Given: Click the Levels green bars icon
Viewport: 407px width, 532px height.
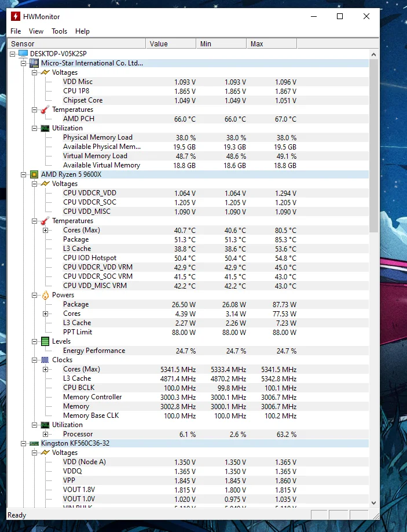Looking at the screenshot, I should click(45, 341).
